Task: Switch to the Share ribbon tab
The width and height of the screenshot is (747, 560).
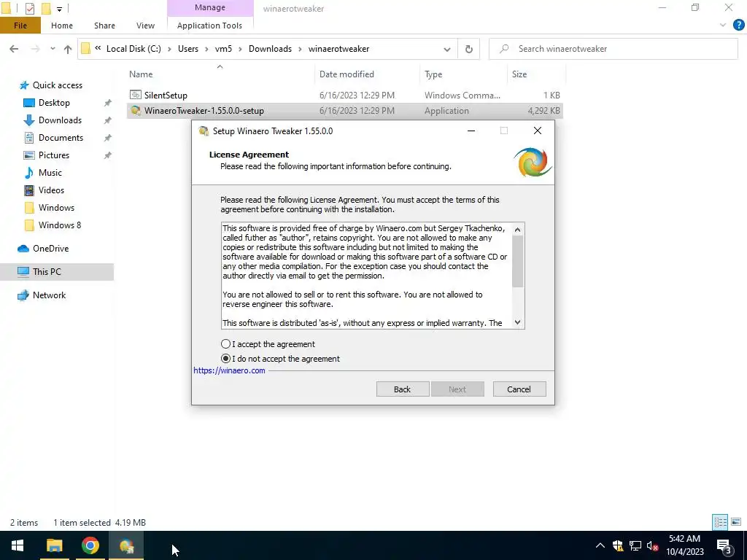Action: click(104, 26)
